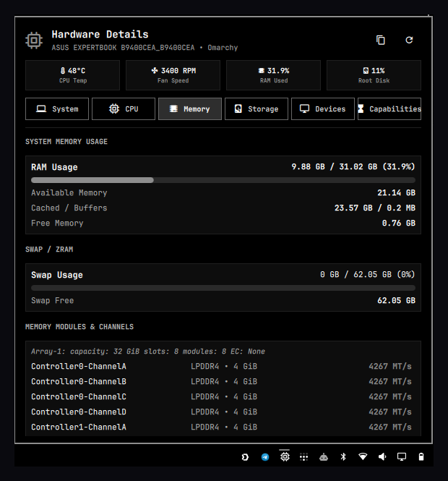Click the laptop icon on System tab

coord(41,109)
